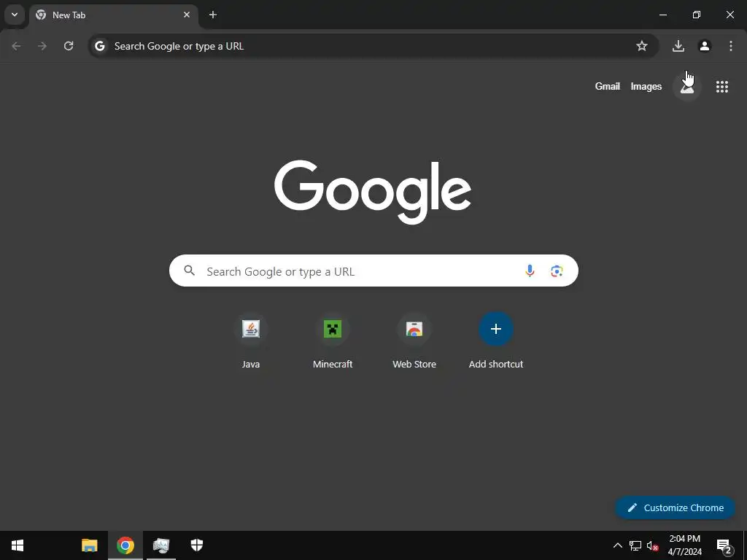Screen dimensions: 747x560
Task: Reload the current page
Action: tap(69, 46)
